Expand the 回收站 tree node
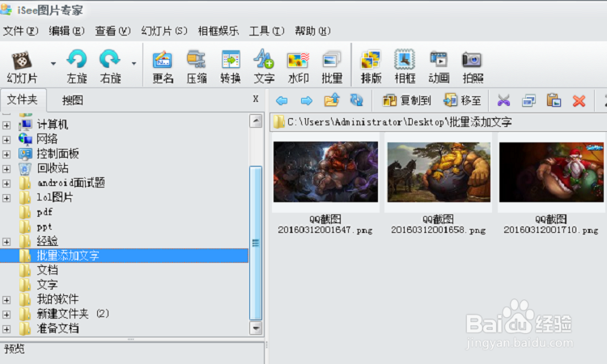The image size is (607, 364). tap(6, 169)
